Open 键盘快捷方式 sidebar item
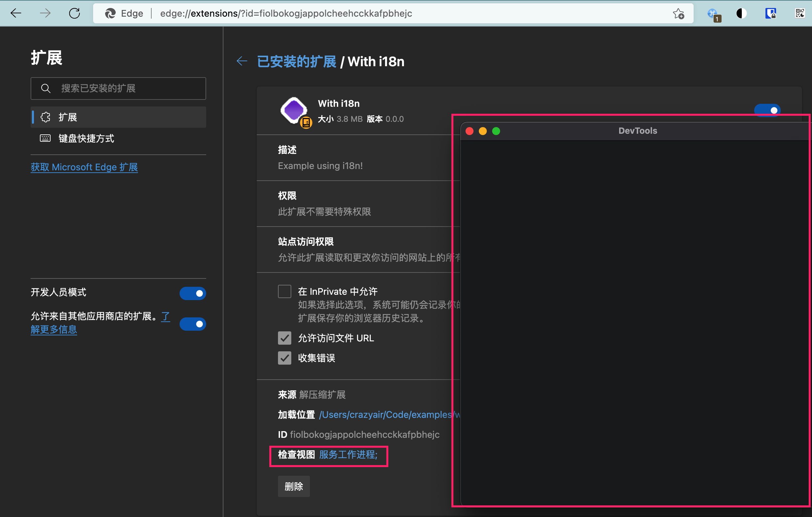Image resolution: width=812 pixels, height=517 pixels. (118, 138)
